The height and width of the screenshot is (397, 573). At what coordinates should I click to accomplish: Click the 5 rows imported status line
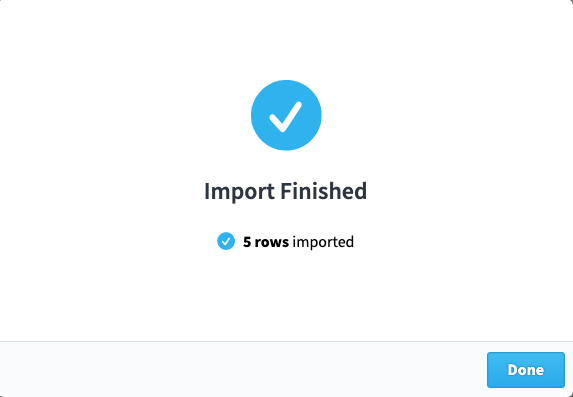point(285,242)
